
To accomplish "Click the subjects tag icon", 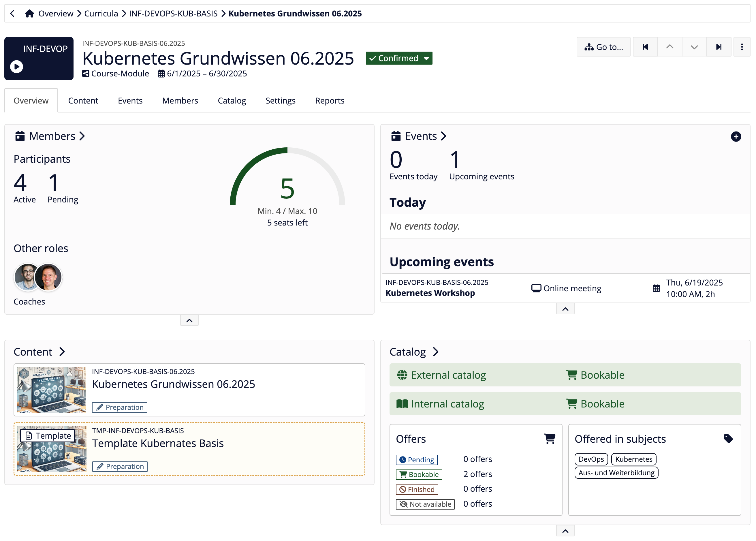I will coord(728,438).
